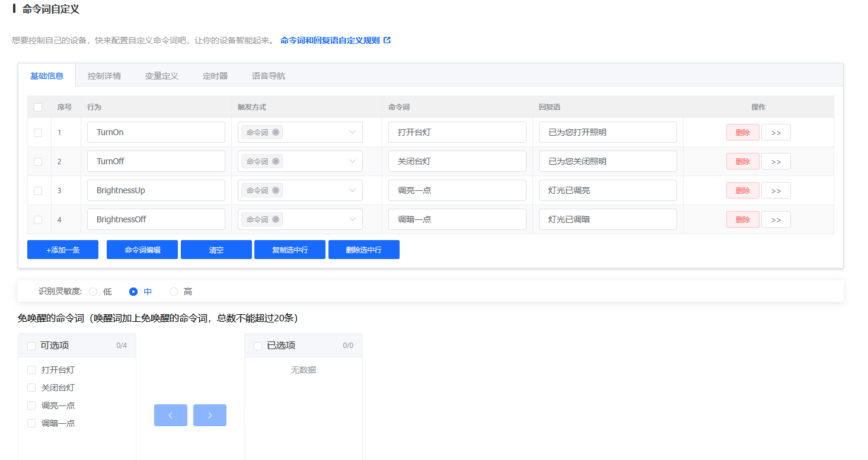Expand the 触发方式 dropdown for the TurnOn row

tap(352, 132)
